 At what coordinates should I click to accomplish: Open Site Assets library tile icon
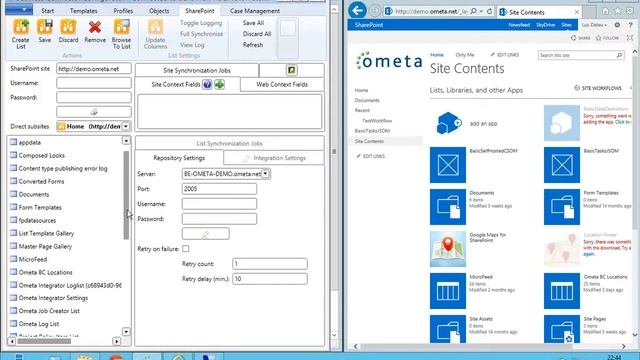point(448,329)
